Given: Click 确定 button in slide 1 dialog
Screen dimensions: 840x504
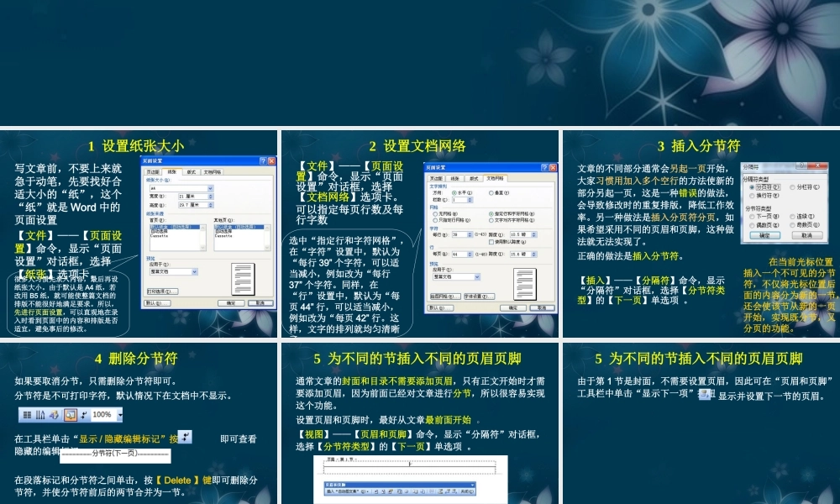Looking at the screenshot, I should click(x=231, y=303).
